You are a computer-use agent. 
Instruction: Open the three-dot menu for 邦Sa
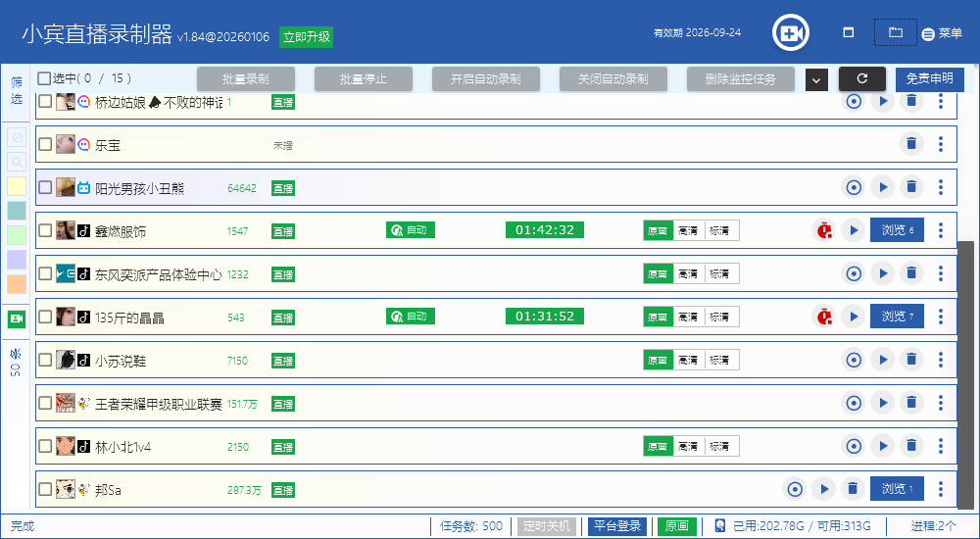[941, 489]
